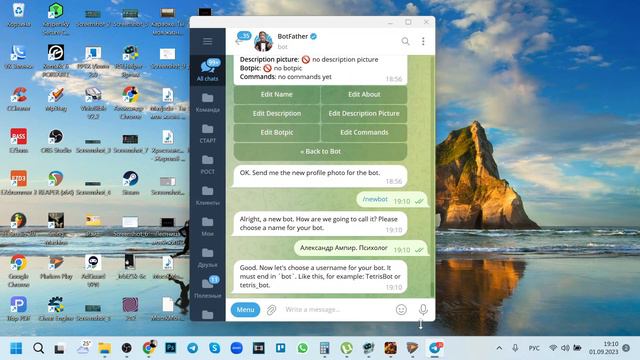This screenshot has height=360, width=640.
Task: Open the РОСТ chat folder
Action: [207, 164]
